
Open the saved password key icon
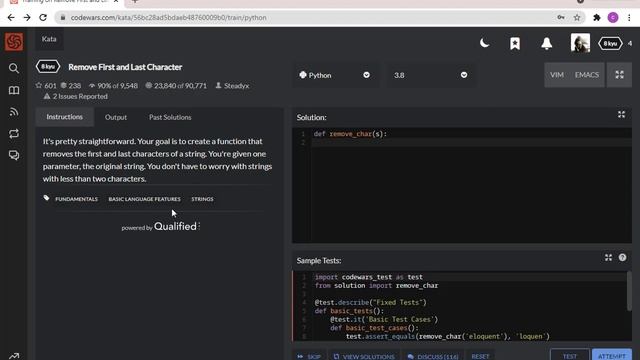tap(561, 18)
